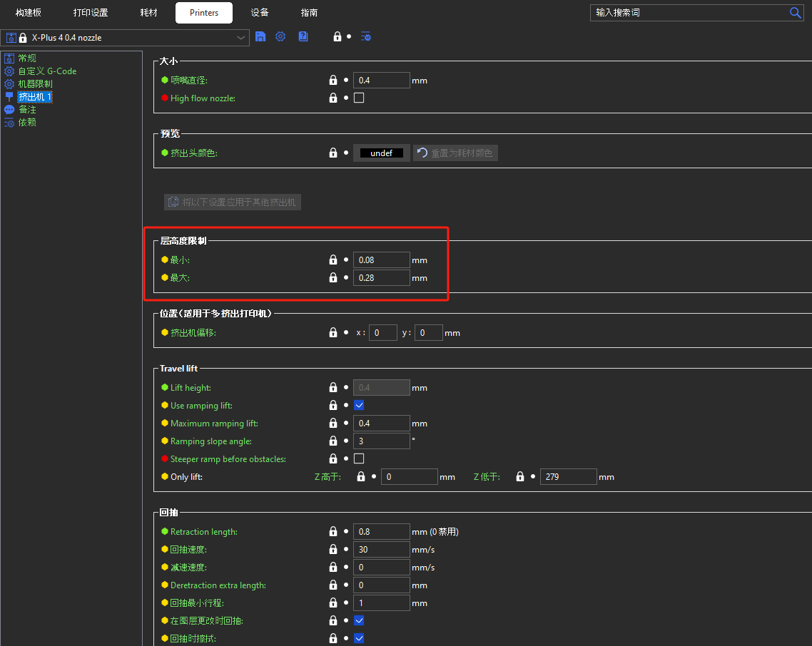Image resolution: width=812 pixels, height=646 pixels.
Task: Click the lock icon for Deretraction extra length
Action: coord(333,585)
